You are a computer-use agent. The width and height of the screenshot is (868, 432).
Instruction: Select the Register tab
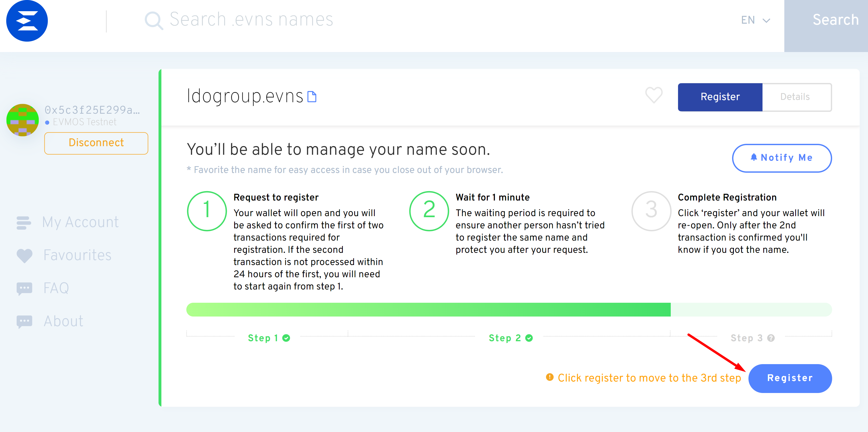(720, 97)
